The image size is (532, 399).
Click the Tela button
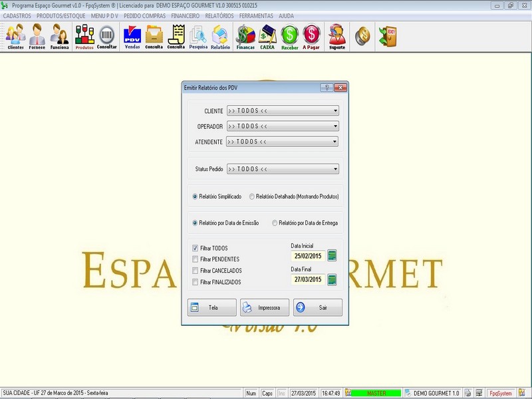click(x=211, y=307)
